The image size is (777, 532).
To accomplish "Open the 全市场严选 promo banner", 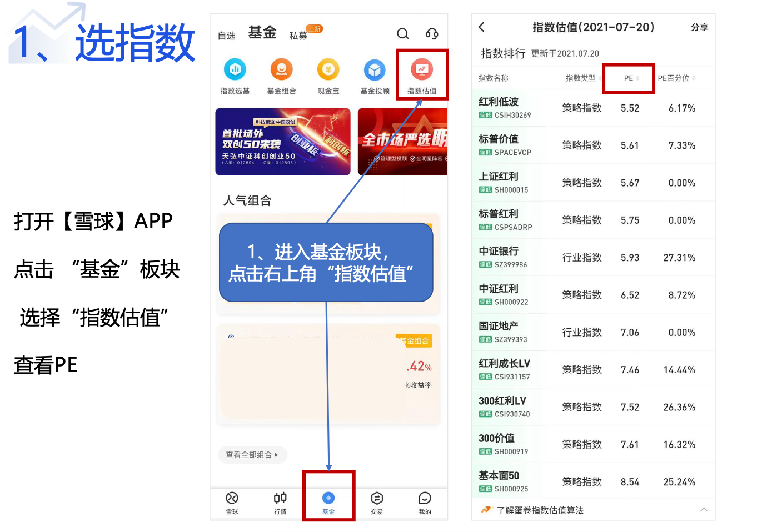I will [402, 142].
